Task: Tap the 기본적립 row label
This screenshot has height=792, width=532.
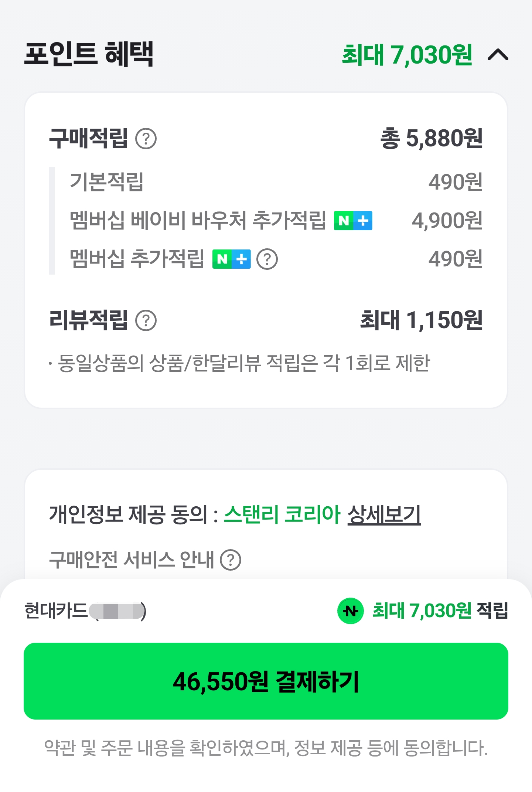Action: click(x=106, y=182)
